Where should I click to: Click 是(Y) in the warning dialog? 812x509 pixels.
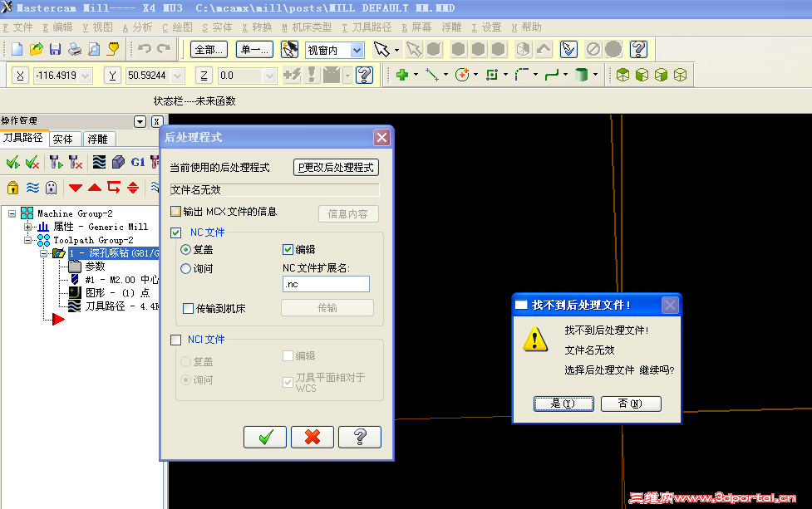click(563, 404)
